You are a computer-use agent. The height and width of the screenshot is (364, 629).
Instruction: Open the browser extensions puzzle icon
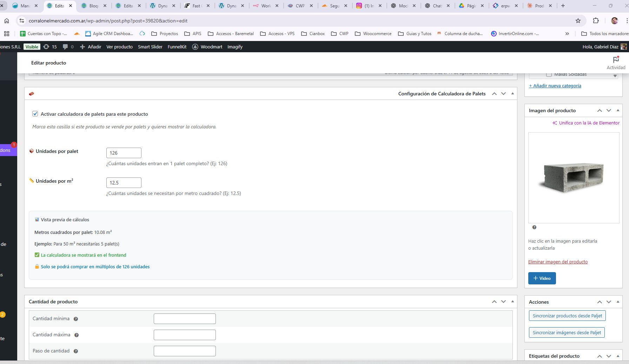tap(596, 21)
